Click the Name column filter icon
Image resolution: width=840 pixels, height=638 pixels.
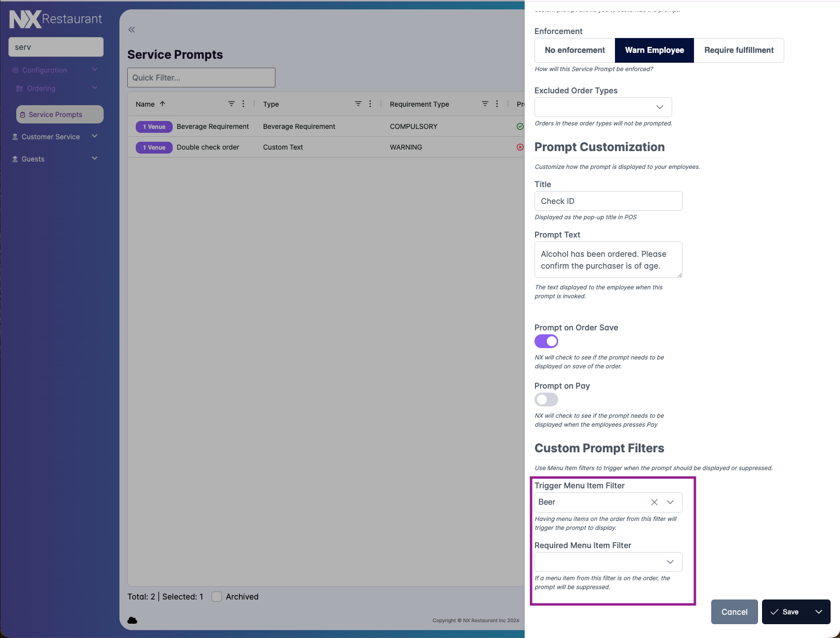(231, 104)
